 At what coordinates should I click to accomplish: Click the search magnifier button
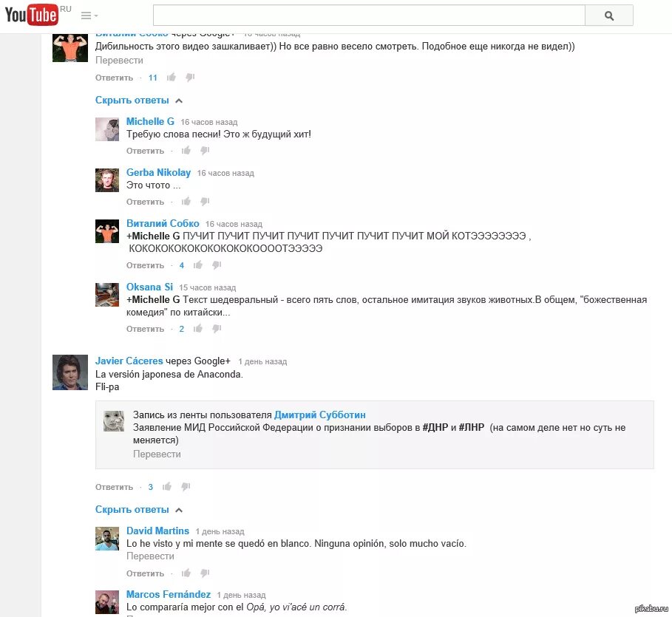click(x=609, y=16)
